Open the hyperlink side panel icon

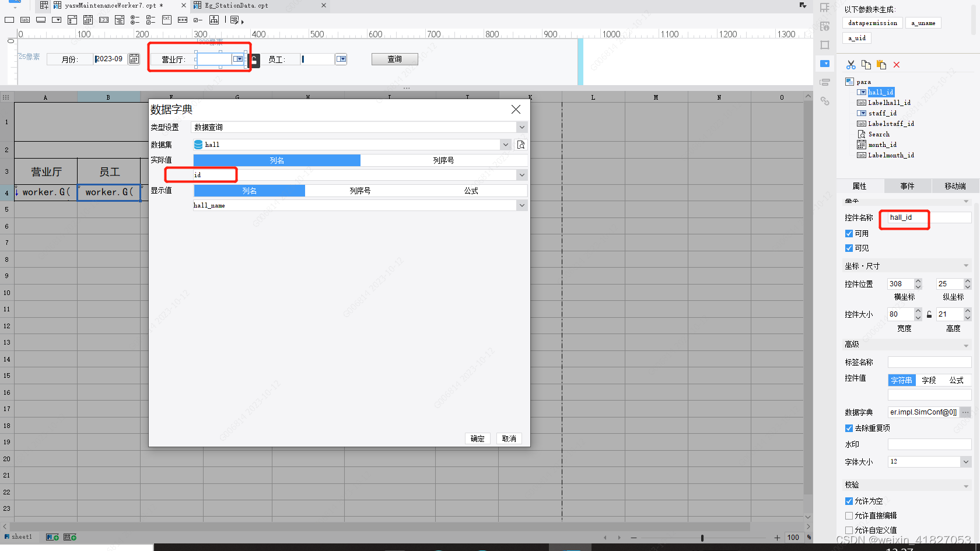pyautogui.click(x=825, y=101)
